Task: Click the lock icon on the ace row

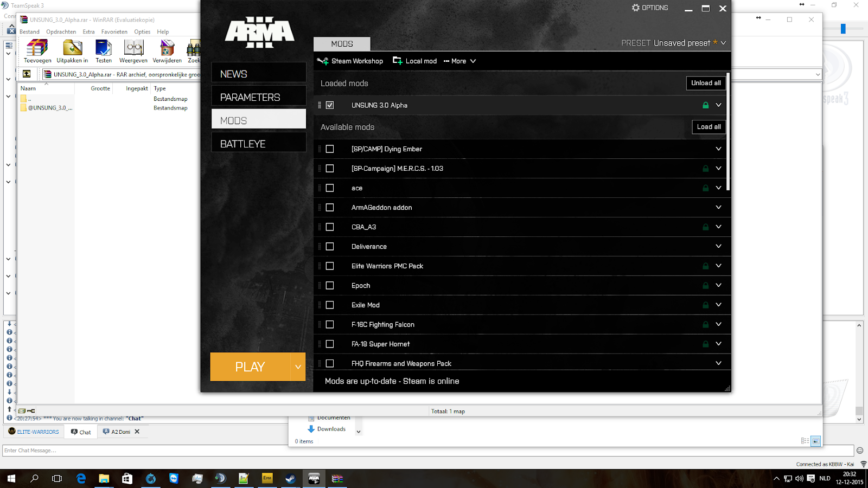Action: (x=705, y=188)
